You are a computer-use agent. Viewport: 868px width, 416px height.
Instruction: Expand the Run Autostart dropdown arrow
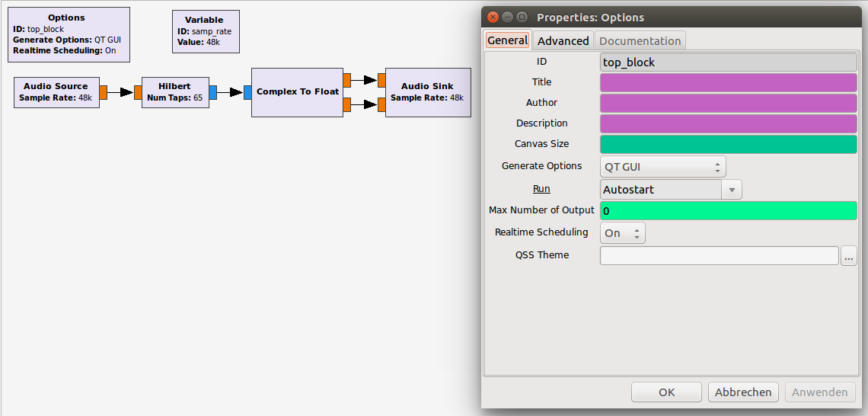pos(732,190)
